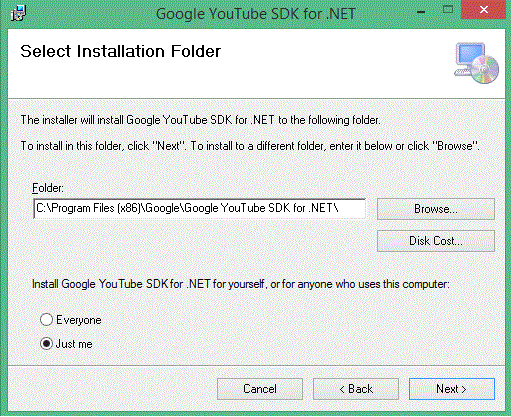
Task: Open the Browse... folder picker
Action: click(436, 209)
